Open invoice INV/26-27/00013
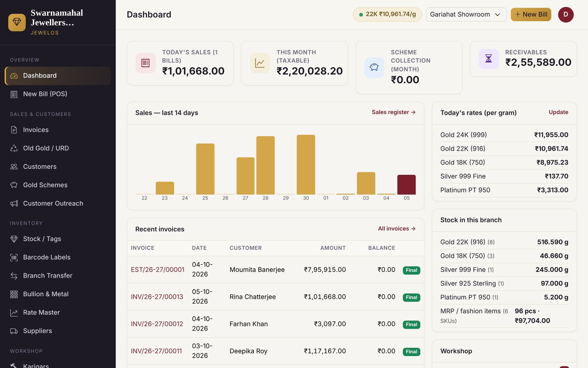 (x=157, y=297)
